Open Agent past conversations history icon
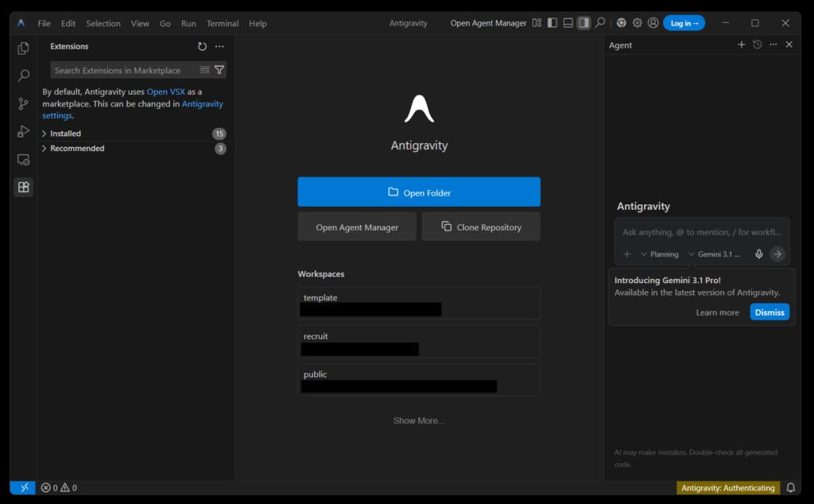Screen dimensions: 814x504 click(x=758, y=45)
